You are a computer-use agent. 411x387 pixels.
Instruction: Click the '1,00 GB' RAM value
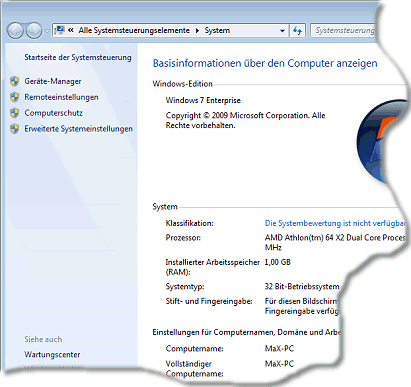click(x=277, y=262)
